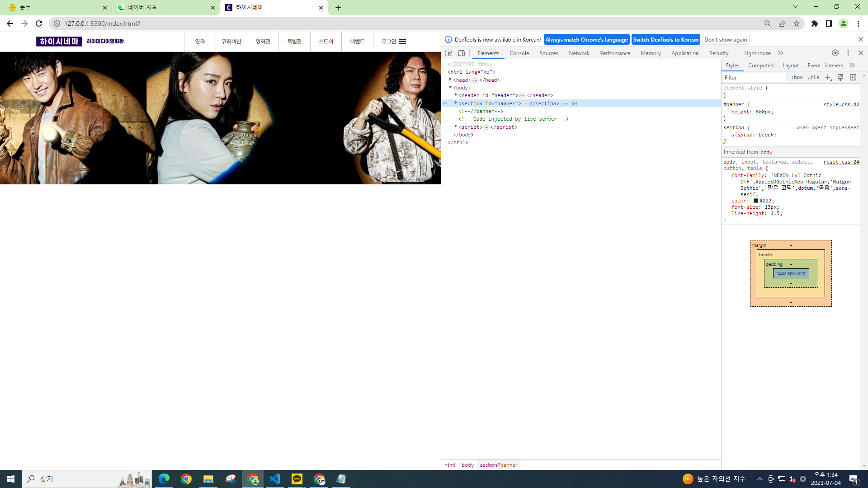
Task: Open DevTools three-dot customize menu
Action: click(x=848, y=53)
